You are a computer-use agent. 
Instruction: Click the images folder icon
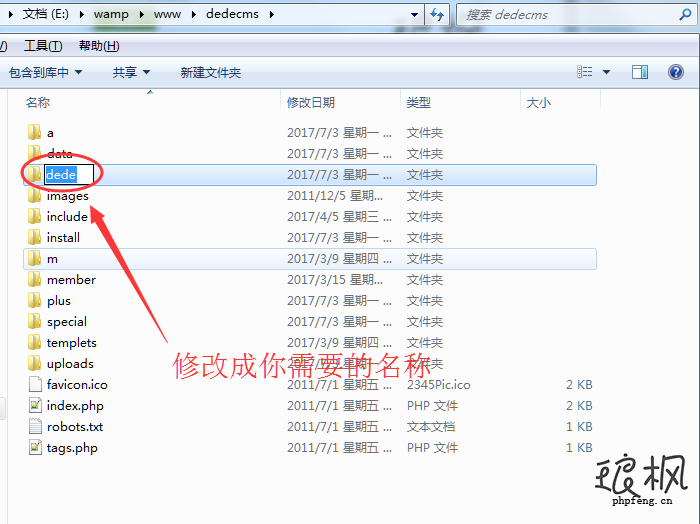[x=34, y=195]
